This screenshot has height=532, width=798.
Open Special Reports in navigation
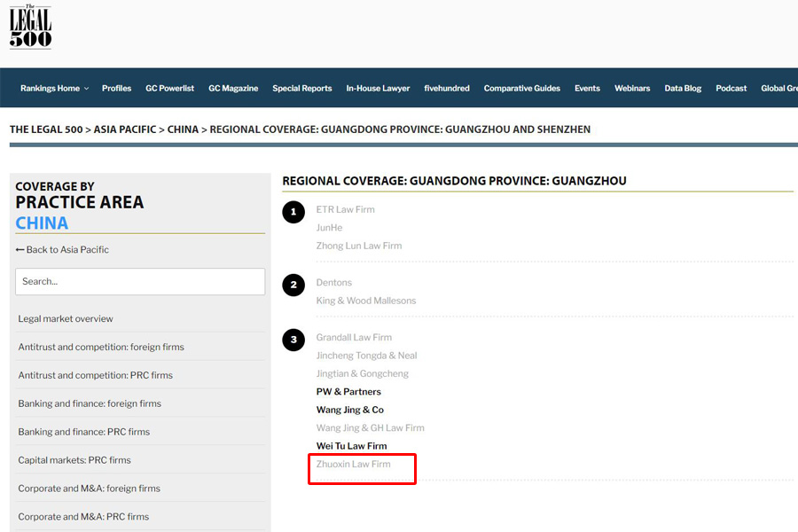(301, 88)
